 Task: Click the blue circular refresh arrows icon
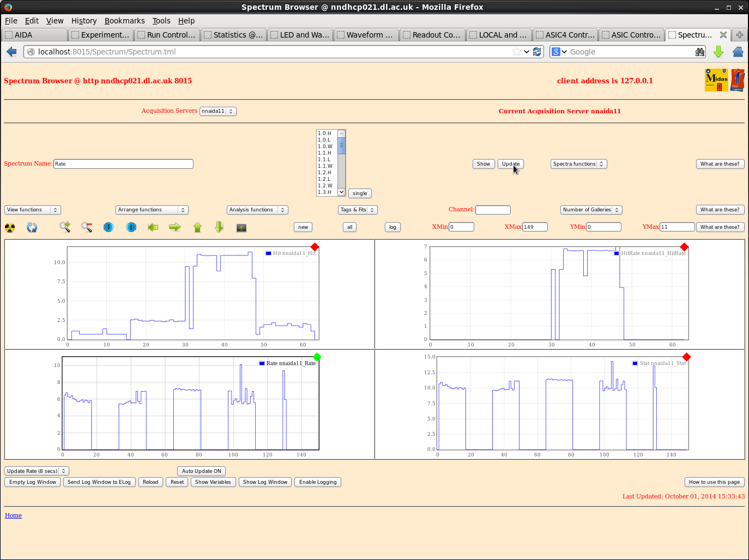32,228
